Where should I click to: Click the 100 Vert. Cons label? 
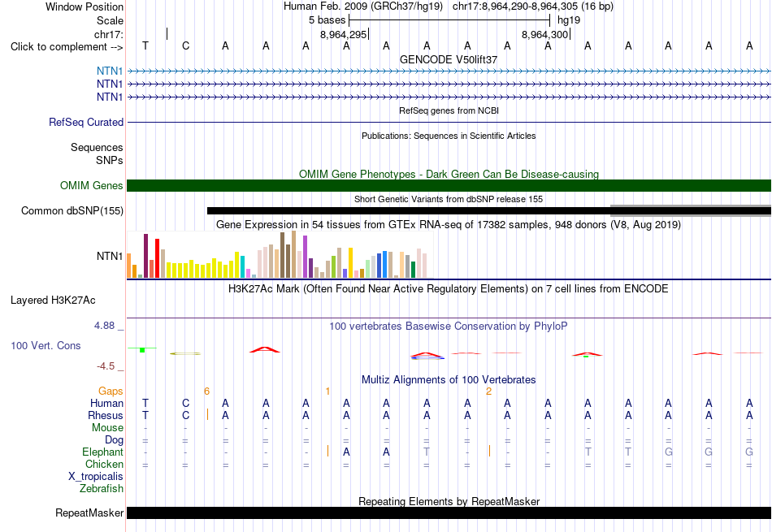(46, 345)
